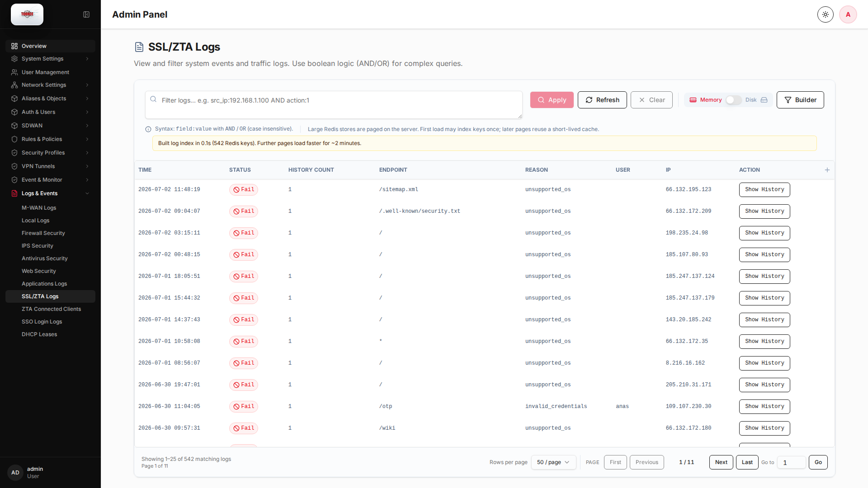This screenshot has width=868, height=488.
Task: Click the Memory storage icon
Action: [x=693, y=100]
